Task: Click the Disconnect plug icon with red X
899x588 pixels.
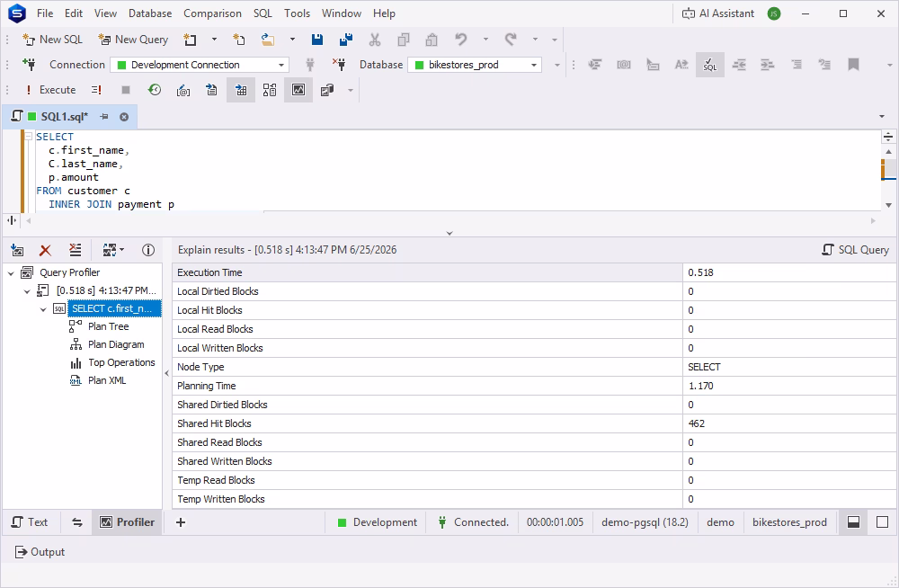Action: coord(339,64)
